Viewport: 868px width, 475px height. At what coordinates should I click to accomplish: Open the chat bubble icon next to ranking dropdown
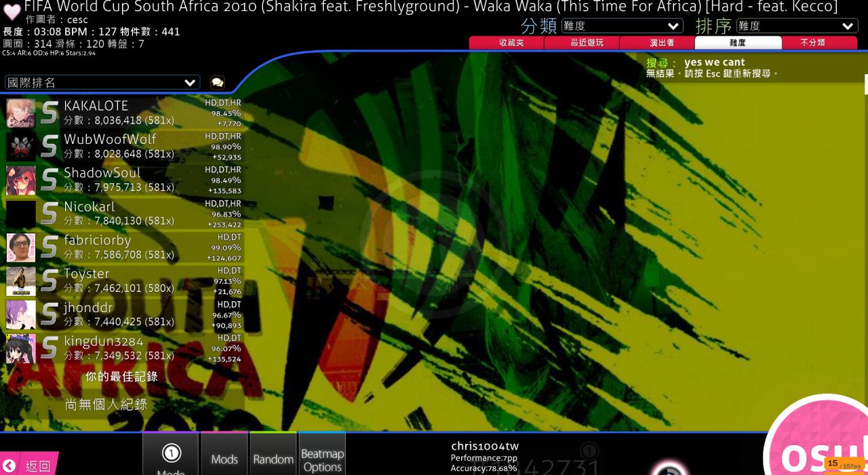[x=217, y=82]
